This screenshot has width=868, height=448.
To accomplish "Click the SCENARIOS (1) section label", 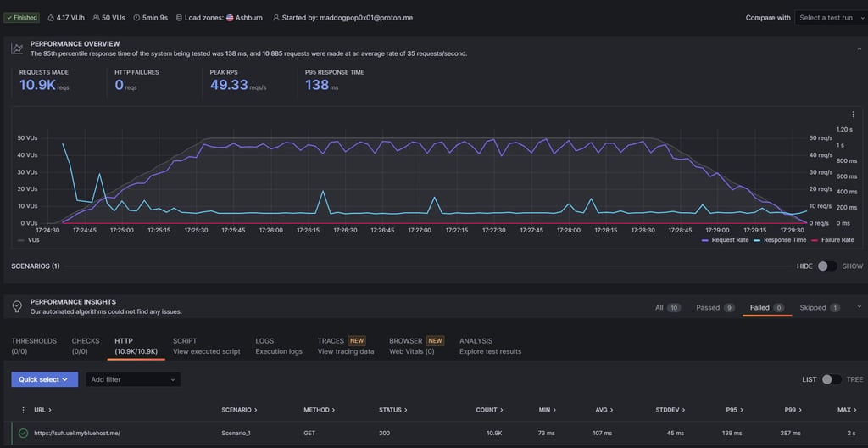I will [x=36, y=266].
